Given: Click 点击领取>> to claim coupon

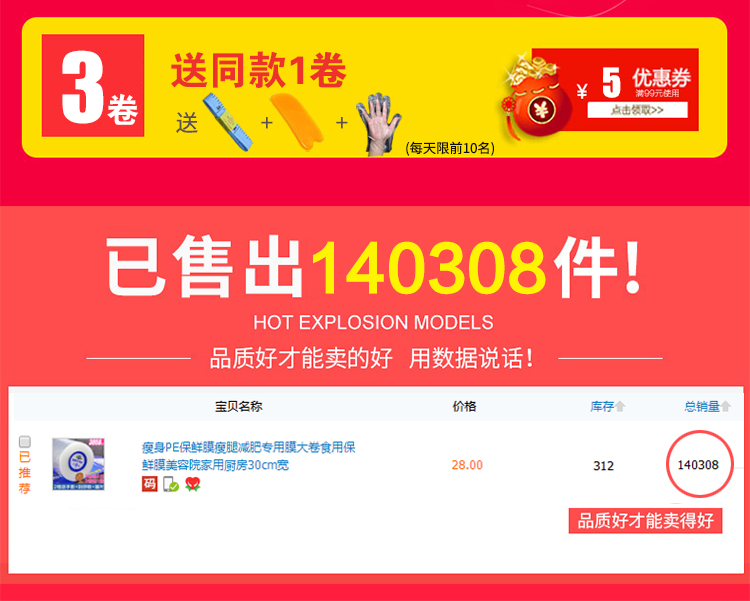Looking at the screenshot, I should tap(637, 110).
